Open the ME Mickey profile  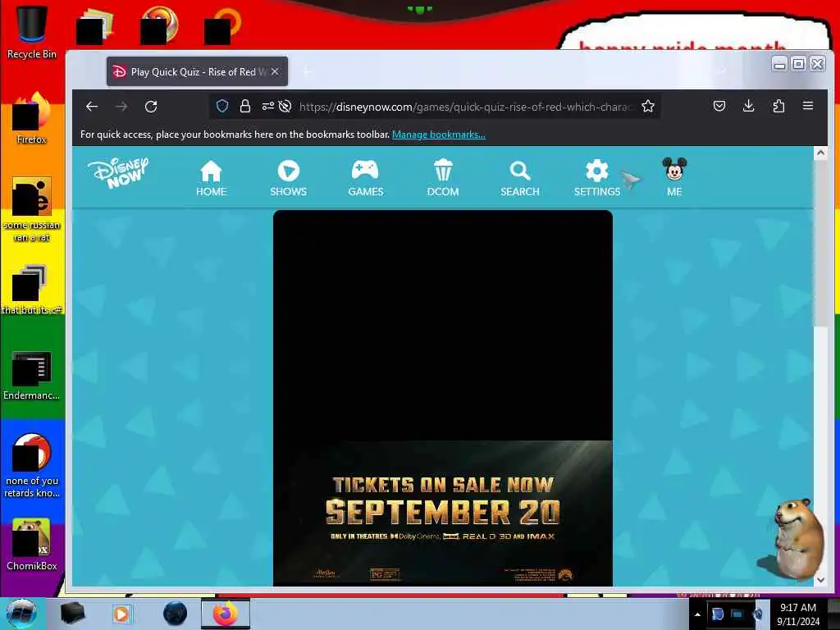(674, 178)
